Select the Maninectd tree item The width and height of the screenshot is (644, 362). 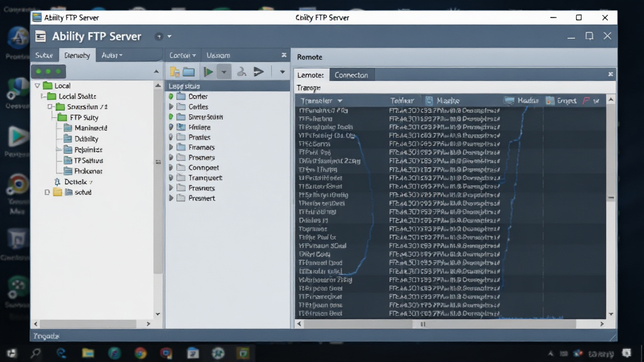(91, 128)
